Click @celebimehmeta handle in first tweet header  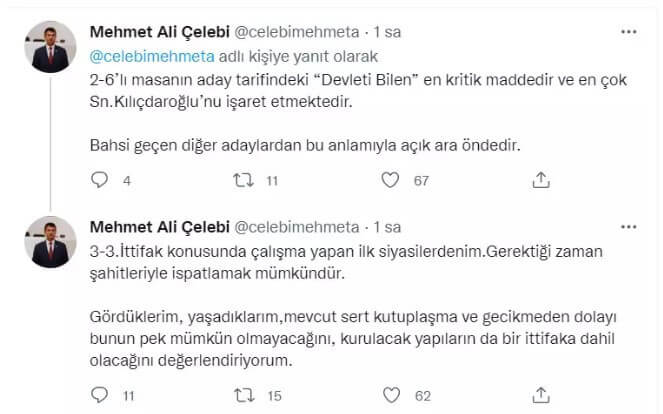298,33
